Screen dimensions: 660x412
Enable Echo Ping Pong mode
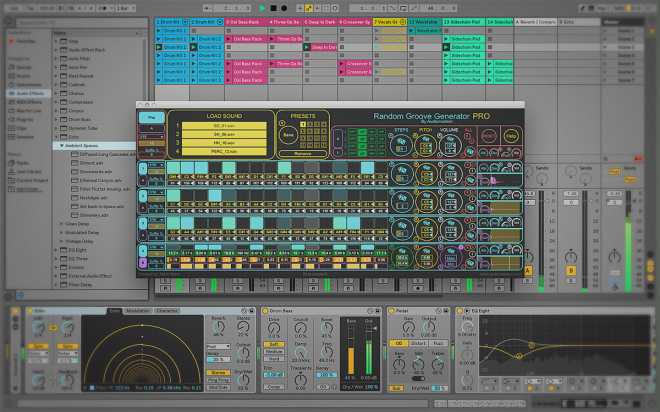[218, 380]
